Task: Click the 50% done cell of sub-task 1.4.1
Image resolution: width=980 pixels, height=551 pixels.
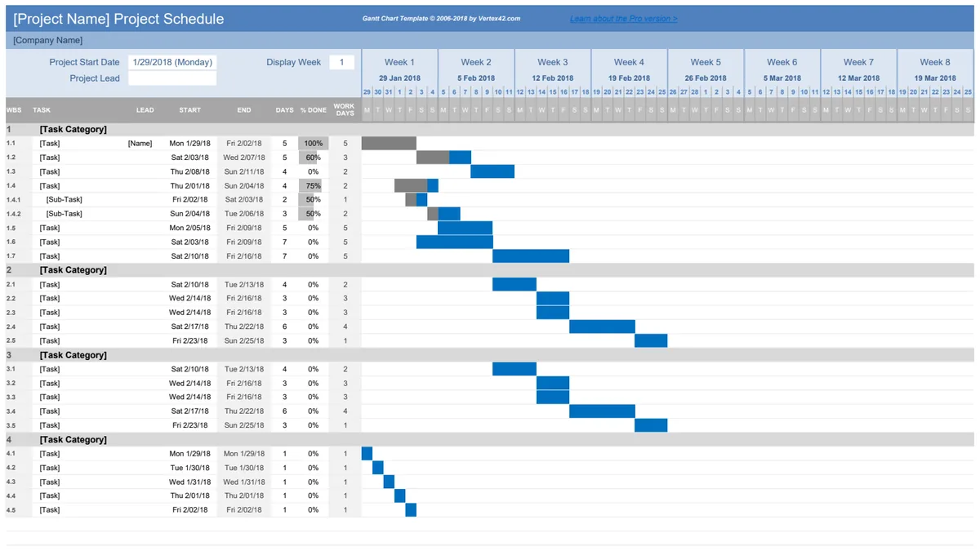Action: click(x=313, y=200)
